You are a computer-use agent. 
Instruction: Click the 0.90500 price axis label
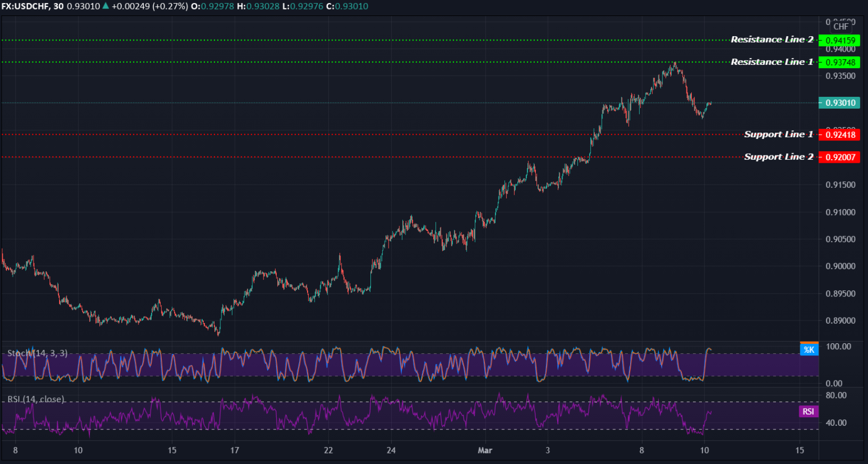point(840,239)
